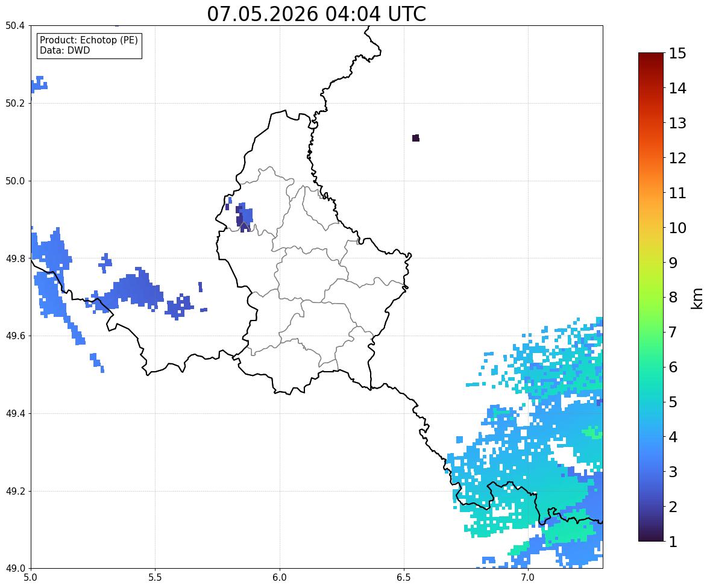The image size is (710, 588).
Task: Click the blue colorbar region near 3 km
Action: pyautogui.click(x=651, y=471)
